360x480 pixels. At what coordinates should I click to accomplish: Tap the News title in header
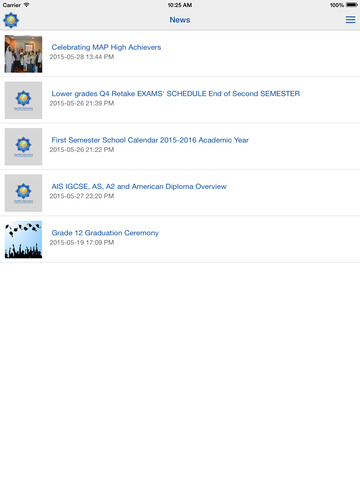coord(180,20)
